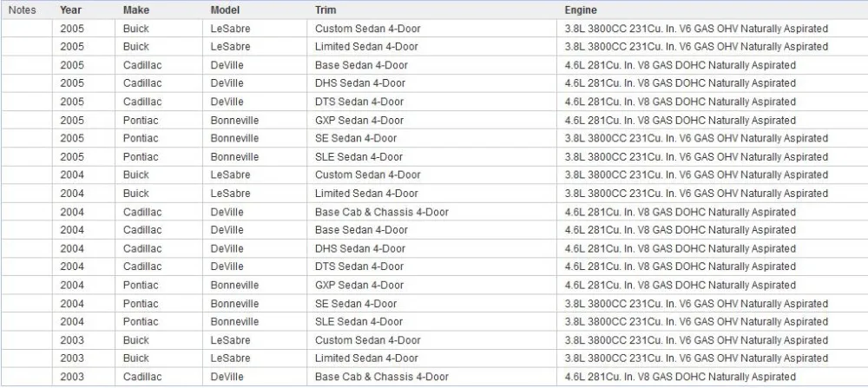The width and height of the screenshot is (868, 388).
Task: Click the Model column header
Action: (254, 10)
